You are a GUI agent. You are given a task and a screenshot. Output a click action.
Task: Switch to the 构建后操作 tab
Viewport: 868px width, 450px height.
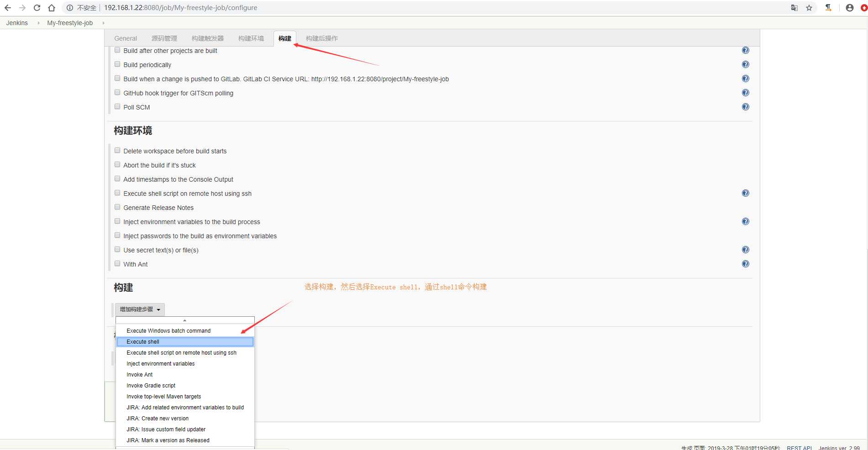tap(322, 38)
